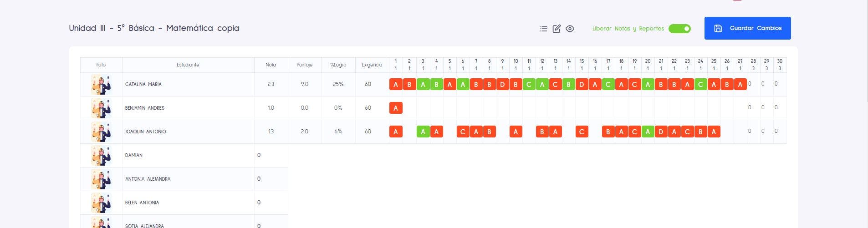The height and width of the screenshot is (228, 868).
Task: Click Catalina Maria's D answer on question 9
Action: 503,84
